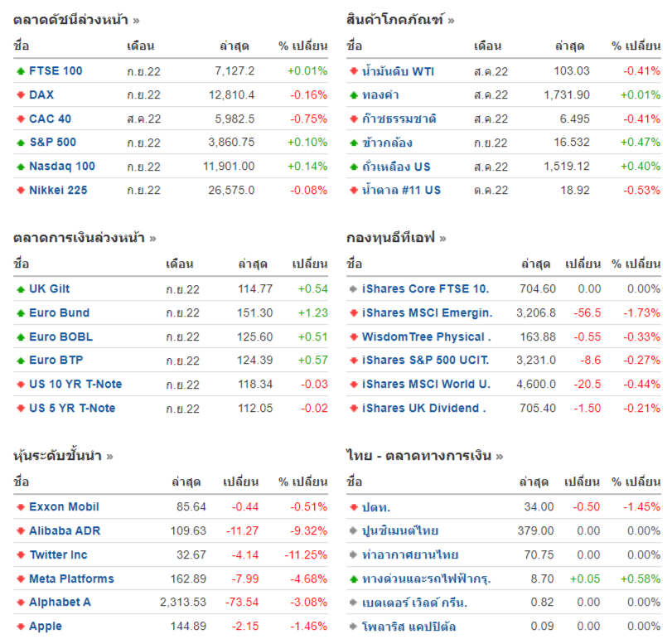The width and height of the screenshot is (672, 639).
Task: Click red down arrow beside Apple
Action: 21,627
